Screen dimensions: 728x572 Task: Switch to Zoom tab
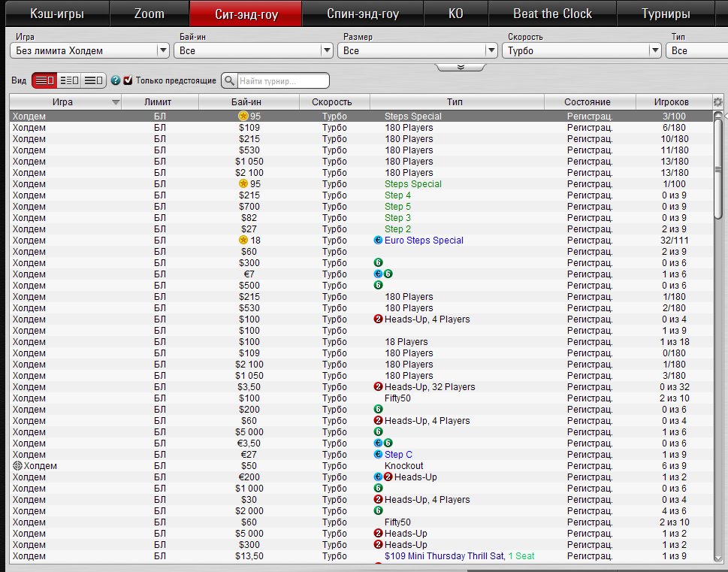tap(150, 14)
